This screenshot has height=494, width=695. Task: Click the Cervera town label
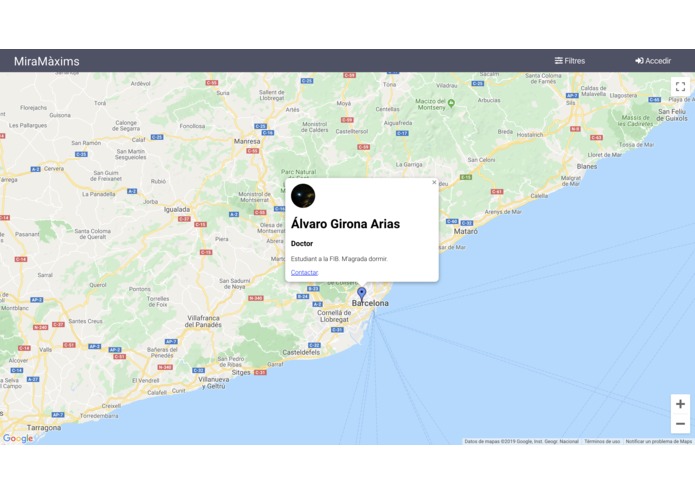click(54, 168)
